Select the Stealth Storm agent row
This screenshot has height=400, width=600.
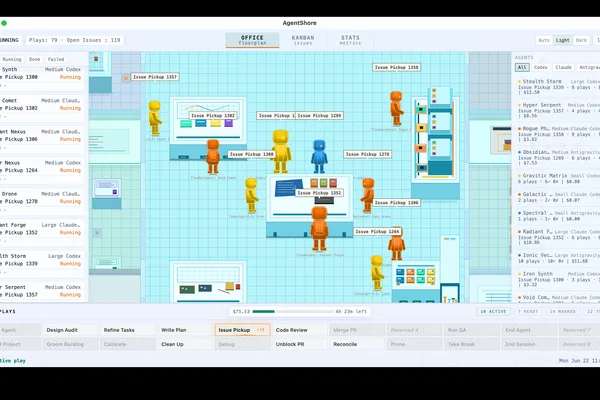[558, 87]
